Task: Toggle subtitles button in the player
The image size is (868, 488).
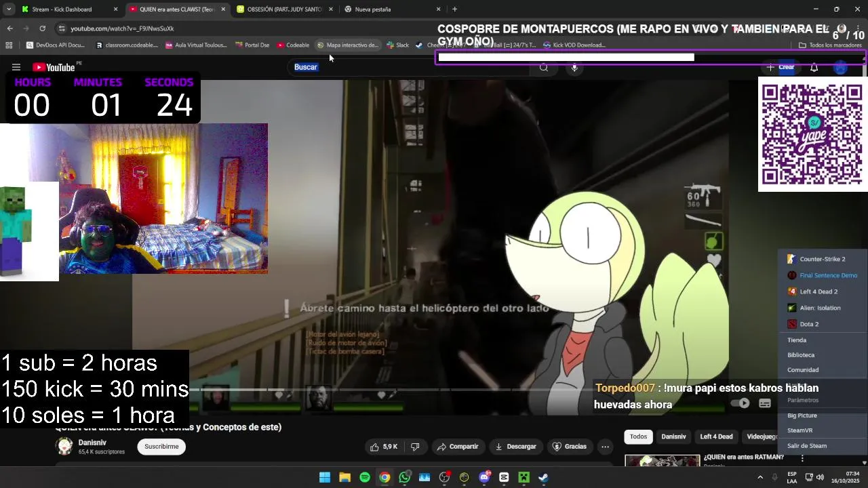Action: tap(765, 403)
